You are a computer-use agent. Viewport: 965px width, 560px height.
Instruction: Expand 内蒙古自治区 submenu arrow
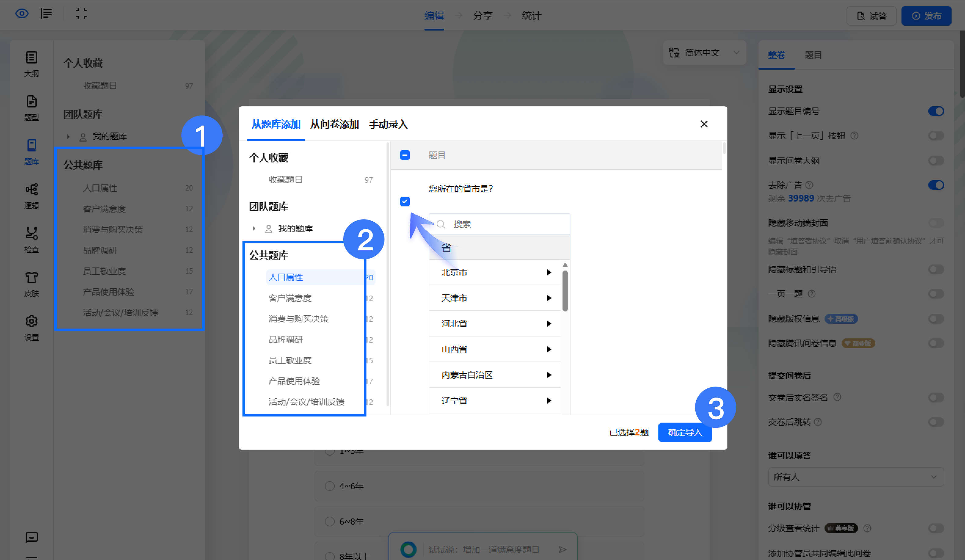(549, 375)
